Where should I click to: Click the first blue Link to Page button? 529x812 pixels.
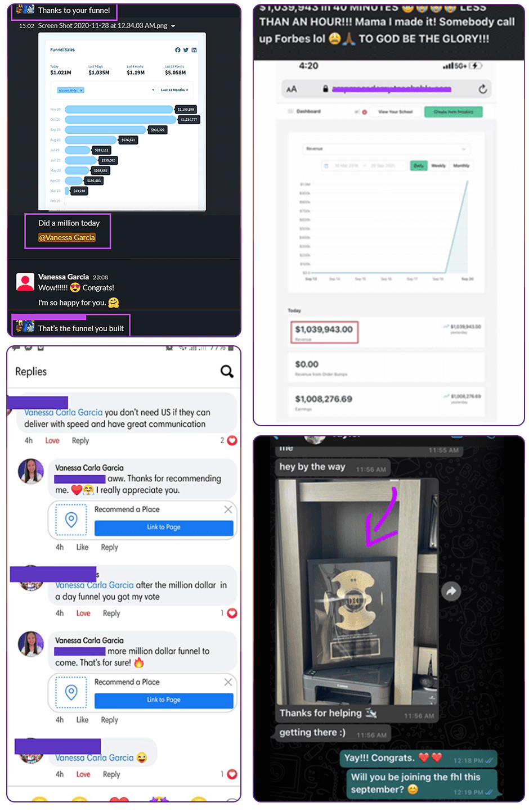tap(164, 527)
